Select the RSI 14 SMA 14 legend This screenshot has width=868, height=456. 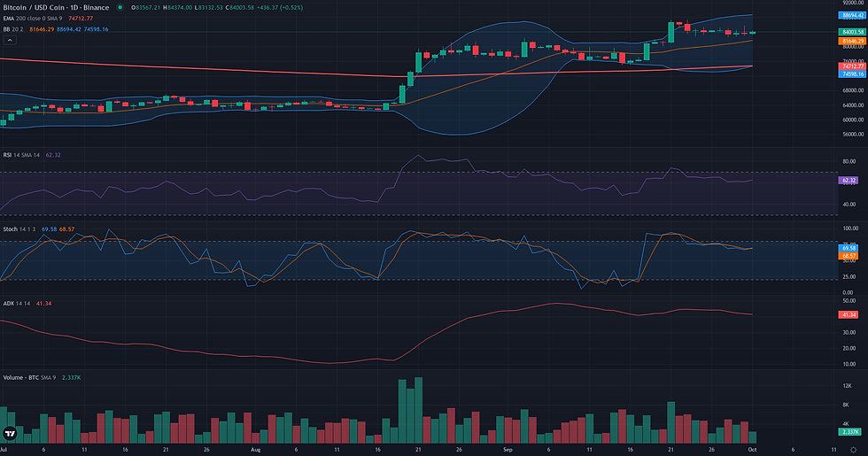click(21, 155)
